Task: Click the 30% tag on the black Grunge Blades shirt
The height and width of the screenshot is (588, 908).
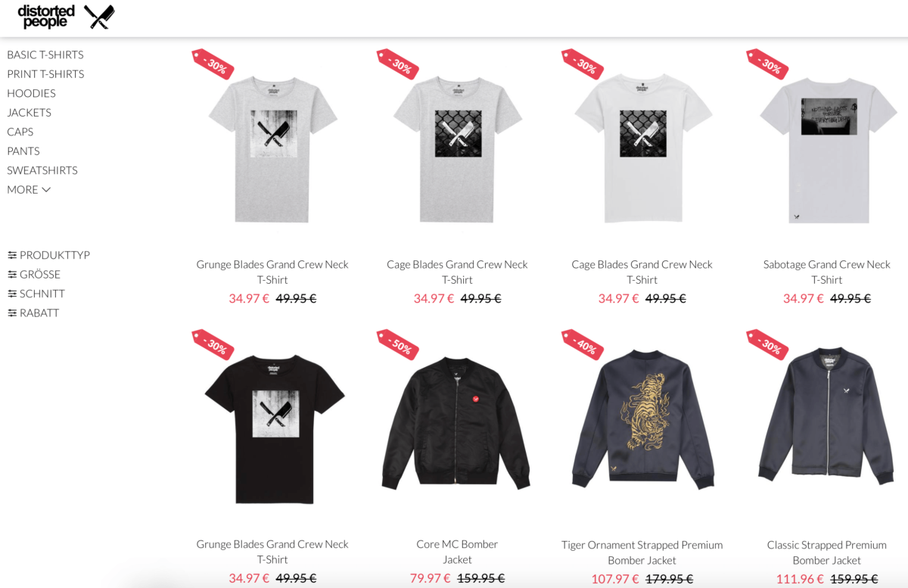Action: (213, 344)
